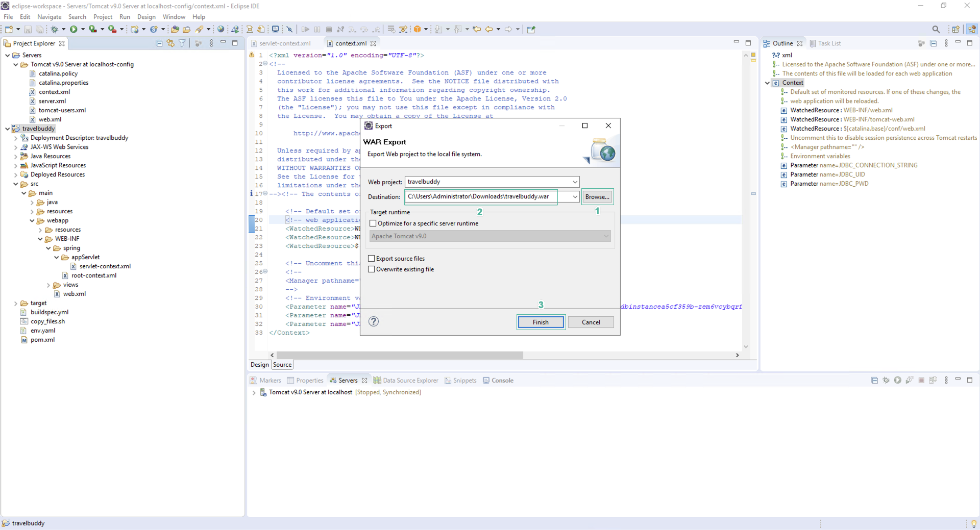Select WatchedResource WEB-INF/tomcat-web.xml in Outline
The width and height of the screenshot is (980, 530).
(x=852, y=119)
